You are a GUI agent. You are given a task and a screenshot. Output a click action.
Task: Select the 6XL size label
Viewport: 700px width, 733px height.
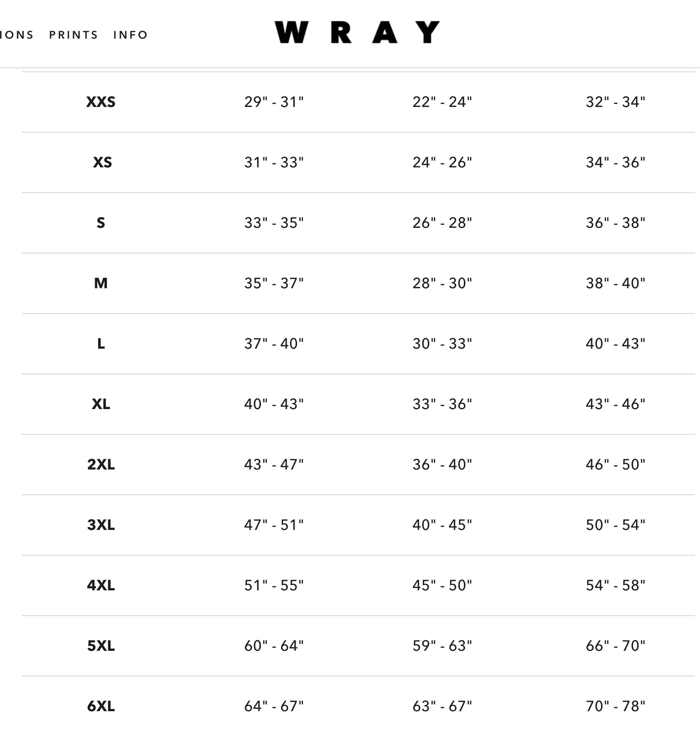coord(101,706)
